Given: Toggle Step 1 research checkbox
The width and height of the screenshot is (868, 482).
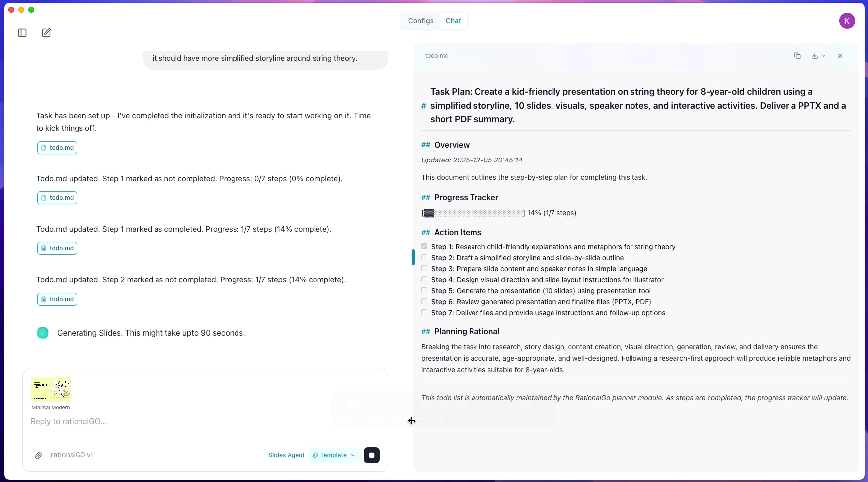Looking at the screenshot, I should click(424, 246).
